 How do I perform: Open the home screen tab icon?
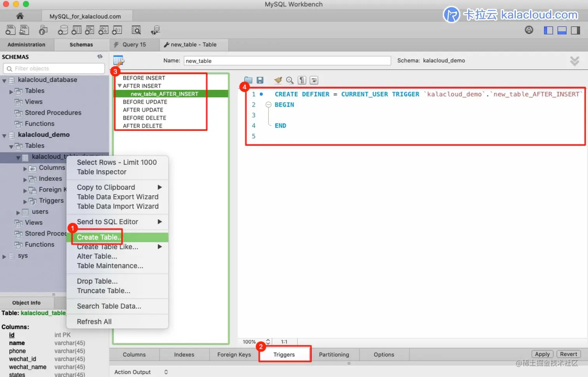[20, 16]
